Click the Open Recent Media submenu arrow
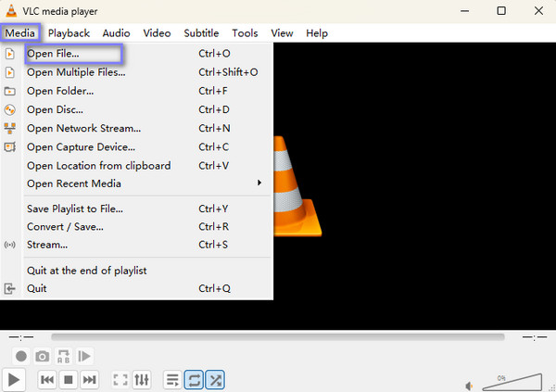Image resolution: width=556 pixels, height=392 pixels. coord(259,183)
